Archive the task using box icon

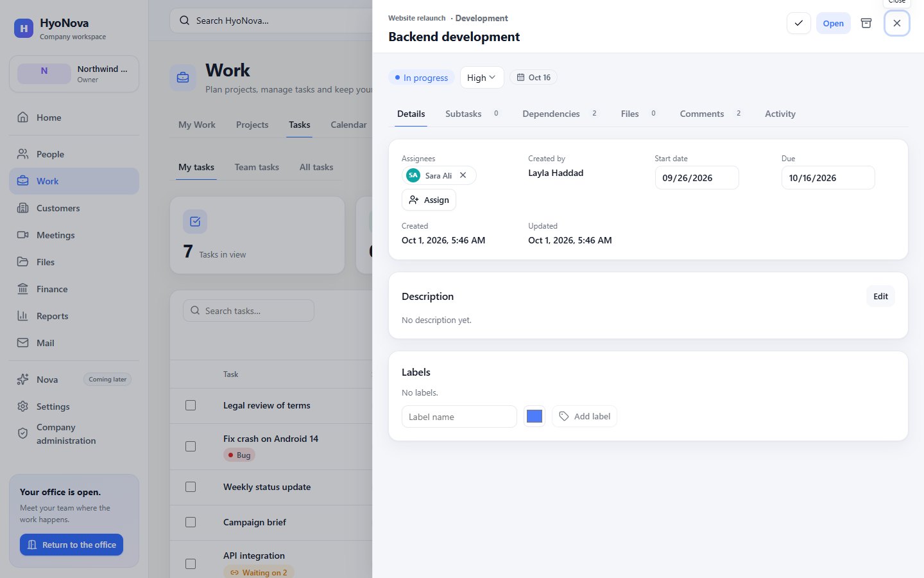click(x=866, y=23)
